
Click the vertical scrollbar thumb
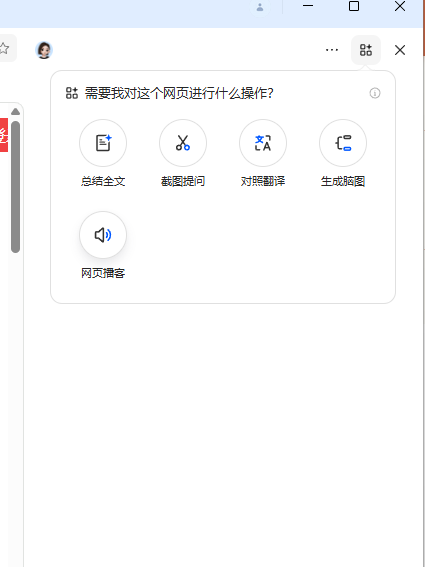click(15, 187)
